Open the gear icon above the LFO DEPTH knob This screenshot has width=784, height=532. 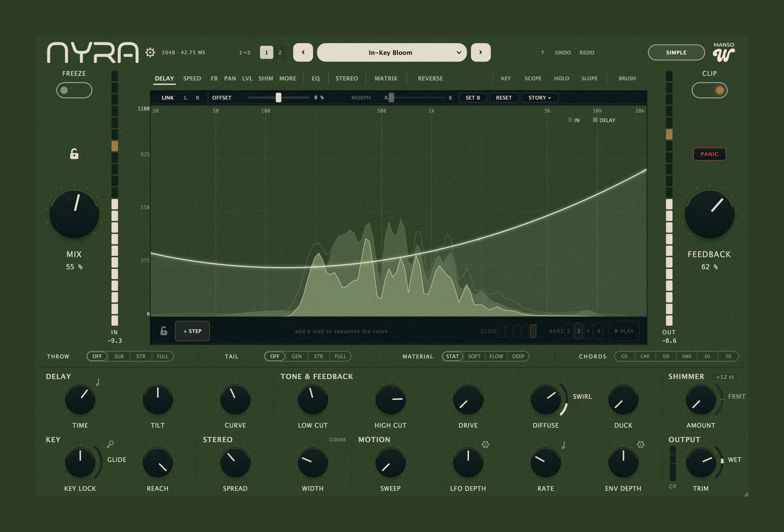pos(485,444)
